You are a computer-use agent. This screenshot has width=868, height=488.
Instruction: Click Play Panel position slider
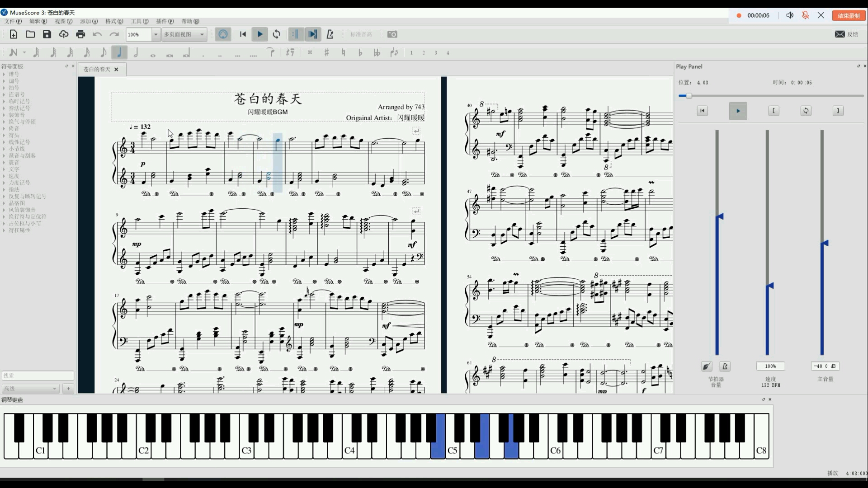(x=771, y=96)
